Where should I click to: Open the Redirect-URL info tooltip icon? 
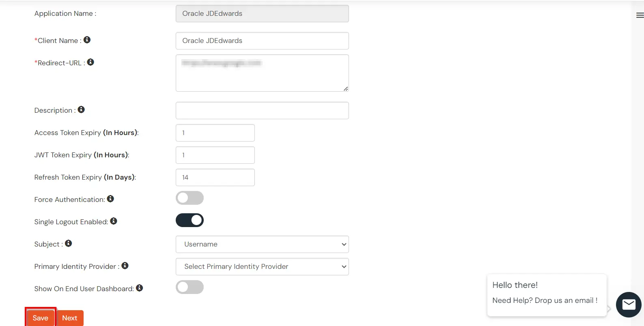(x=90, y=62)
